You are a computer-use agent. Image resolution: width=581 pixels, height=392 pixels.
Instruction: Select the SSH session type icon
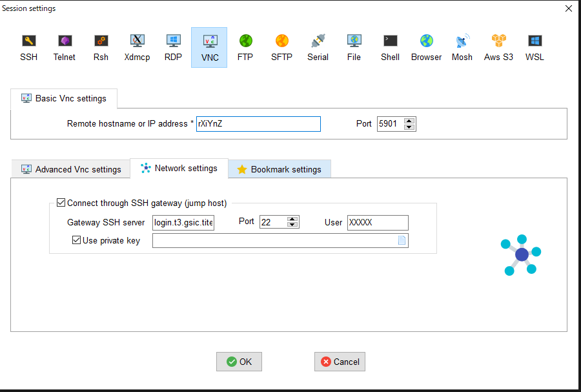pyautogui.click(x=28, y=48)
